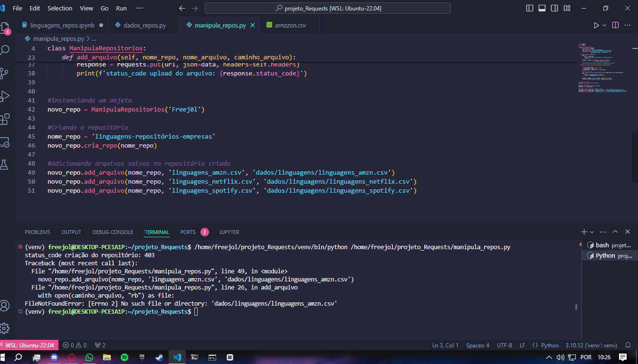Open the Go menu
This screenshot has height=364, width=638.
[x=105, y=8]
